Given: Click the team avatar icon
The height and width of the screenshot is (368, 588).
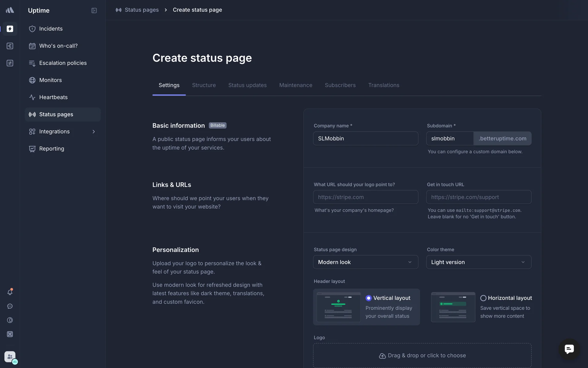Looking at the screenshot, I should (10, 357).
